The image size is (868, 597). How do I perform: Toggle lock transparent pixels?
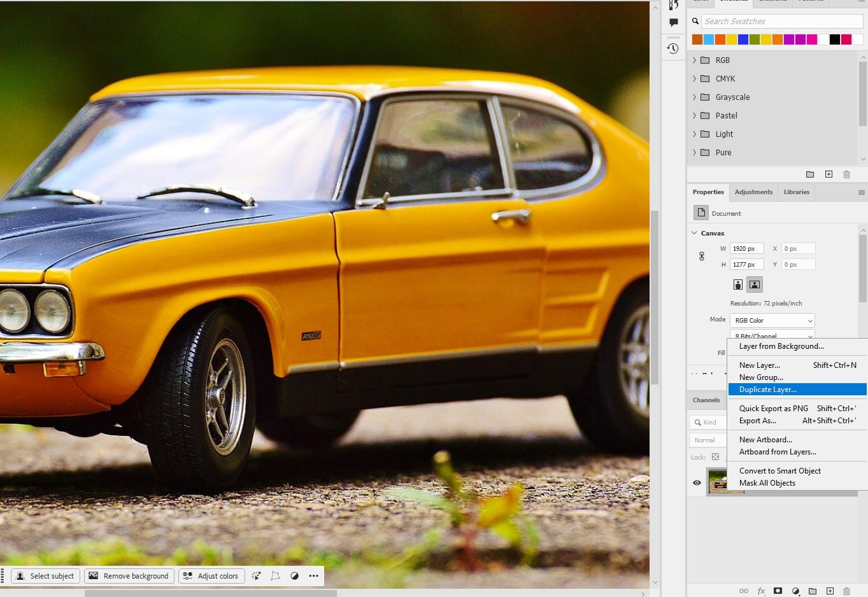point(715,457)
